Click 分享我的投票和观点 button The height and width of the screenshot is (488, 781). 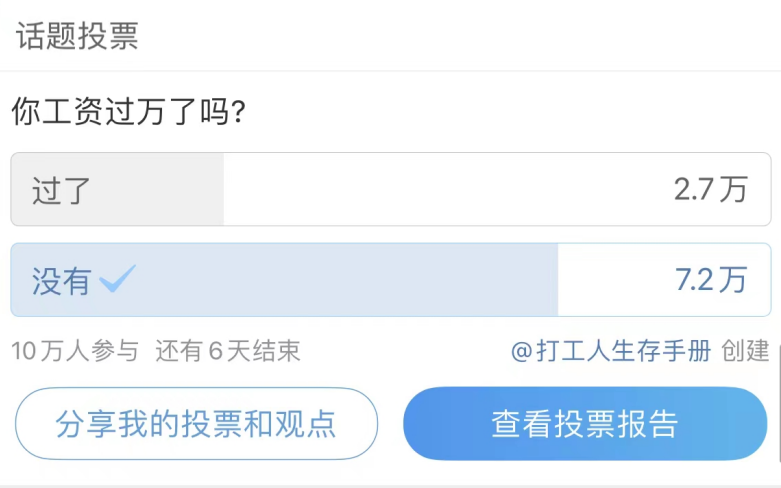(196, 424)
